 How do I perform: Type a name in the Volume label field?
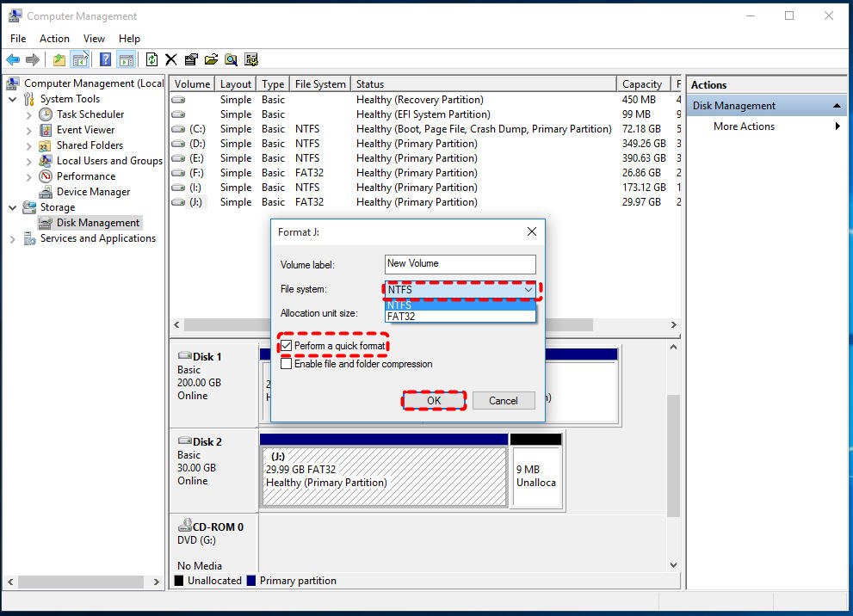(x=460, y=263)
